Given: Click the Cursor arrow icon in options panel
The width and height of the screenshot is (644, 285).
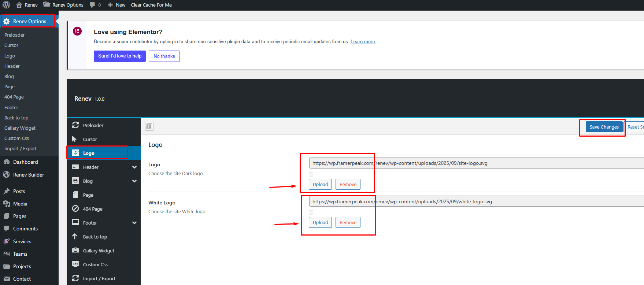Looking at the screenshot, I should 74,139.
